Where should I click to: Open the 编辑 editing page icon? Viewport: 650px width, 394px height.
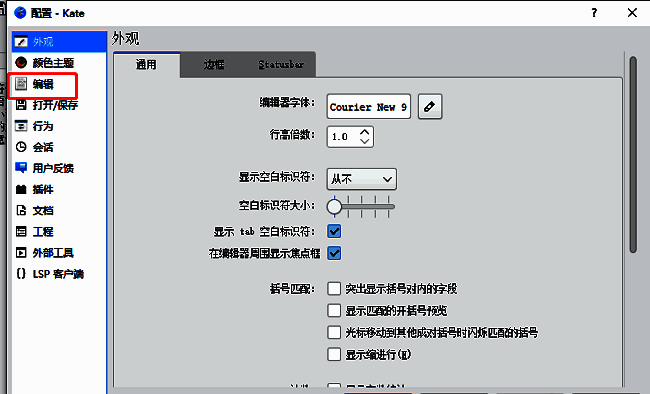coord(21,84)
